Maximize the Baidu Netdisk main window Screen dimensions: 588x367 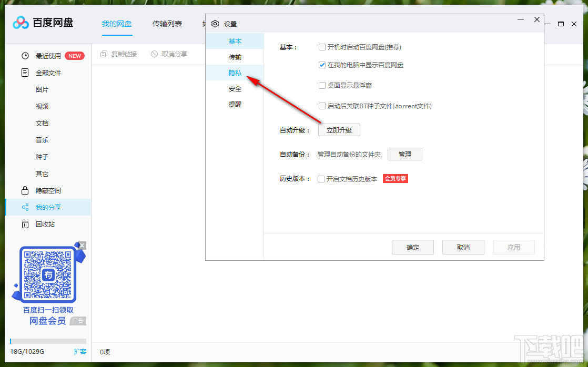click(x=561, y=24)
